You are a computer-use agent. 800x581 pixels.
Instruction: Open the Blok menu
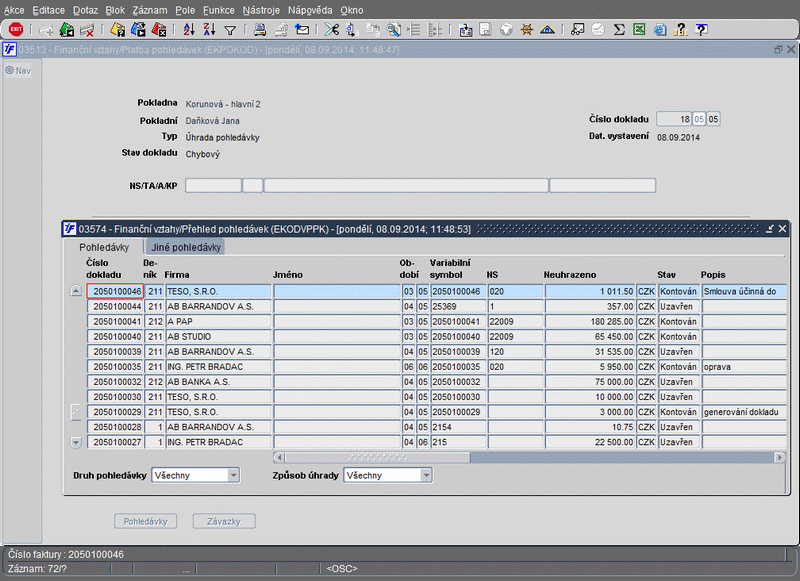115,10
